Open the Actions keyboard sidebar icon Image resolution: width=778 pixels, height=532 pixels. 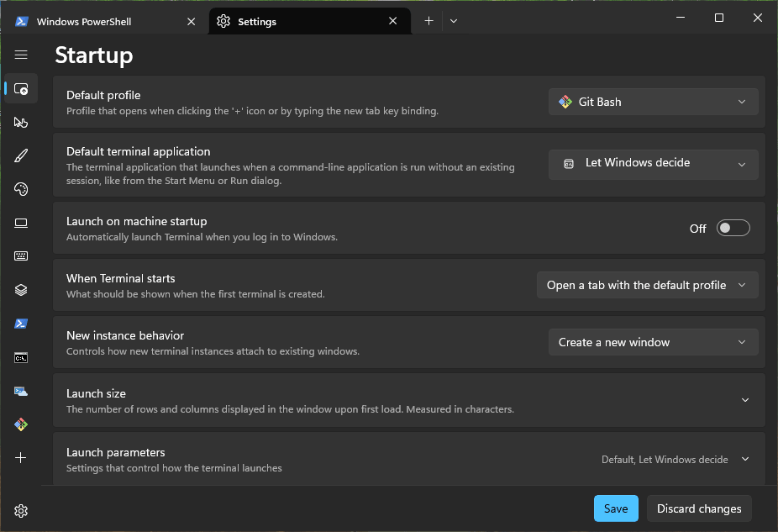21,256
